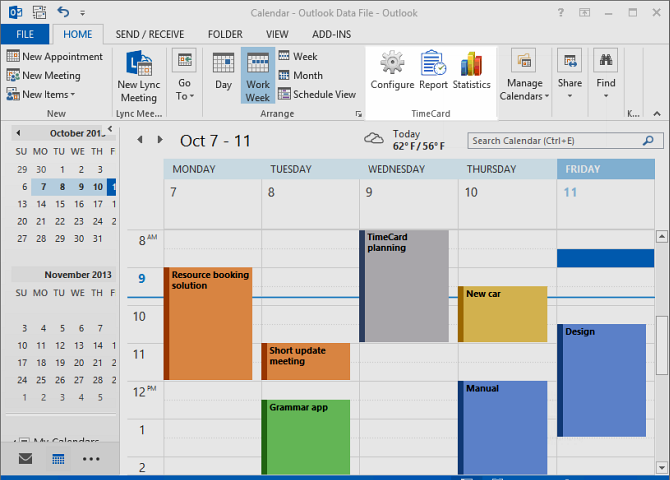
Task: Open the Customize Quick Access Toolbar dropdown
Action: (x=82, y=13)
